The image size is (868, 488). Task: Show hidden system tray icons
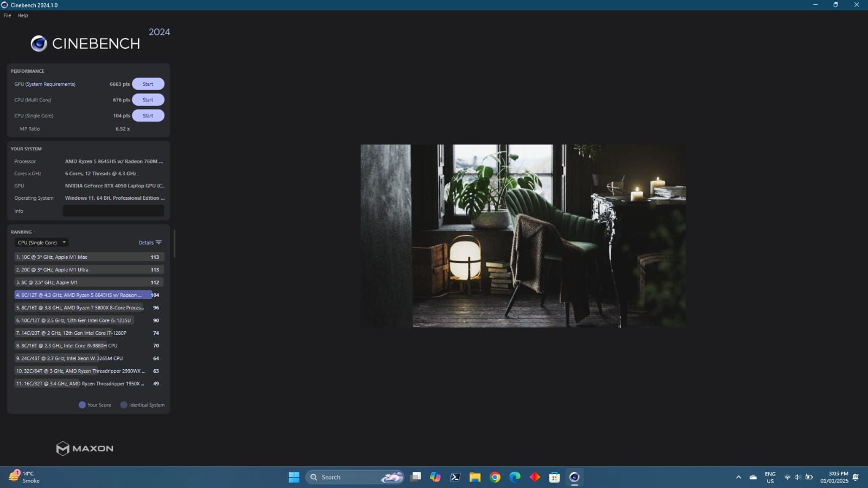(738, 477)
